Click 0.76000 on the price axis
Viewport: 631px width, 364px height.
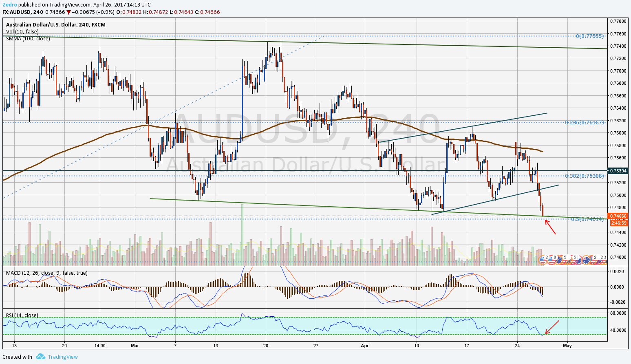(618, 133)
